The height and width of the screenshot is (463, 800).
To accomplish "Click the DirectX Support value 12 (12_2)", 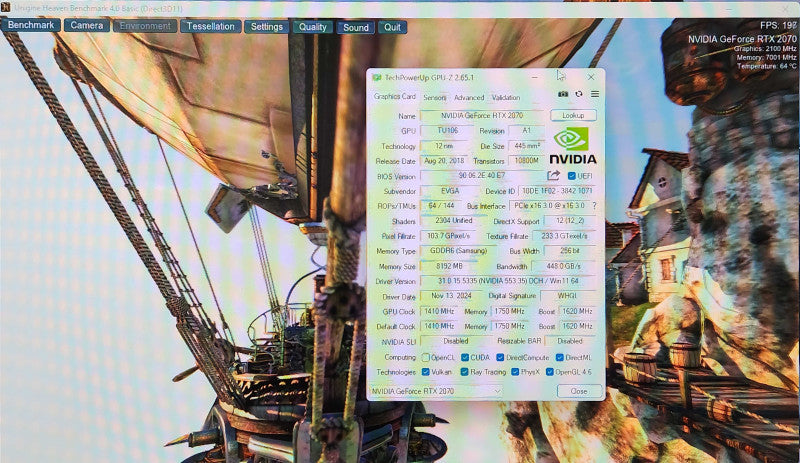I will point(570,221).
